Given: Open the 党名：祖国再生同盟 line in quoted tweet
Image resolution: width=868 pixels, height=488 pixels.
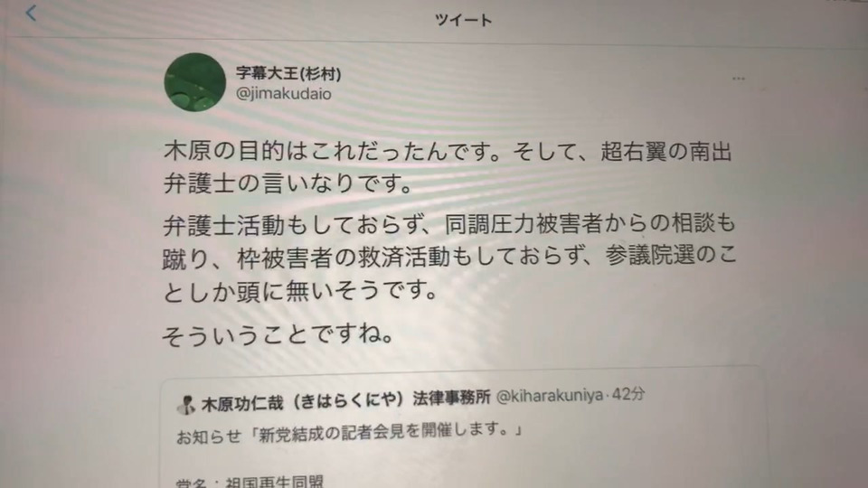Looking at the screenshot, I should 250,482.
